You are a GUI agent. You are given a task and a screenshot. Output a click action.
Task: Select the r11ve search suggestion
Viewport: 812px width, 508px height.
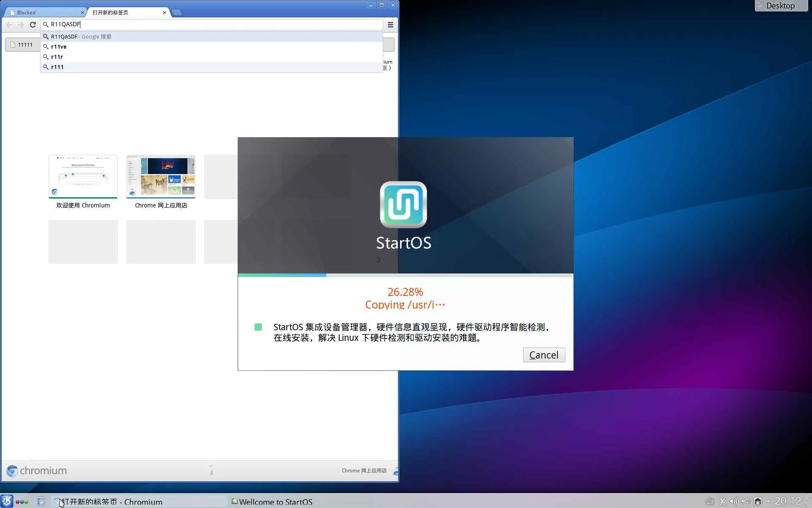click(59, 47)
